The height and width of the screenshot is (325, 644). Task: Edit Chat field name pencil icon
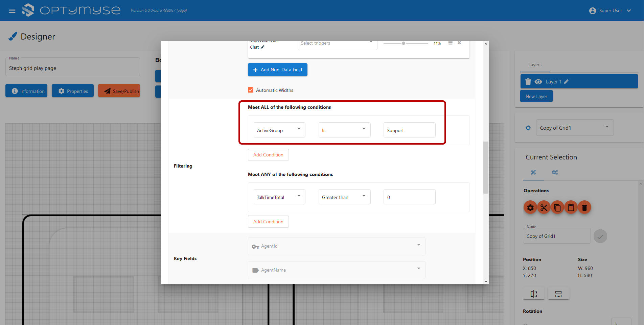262,47
